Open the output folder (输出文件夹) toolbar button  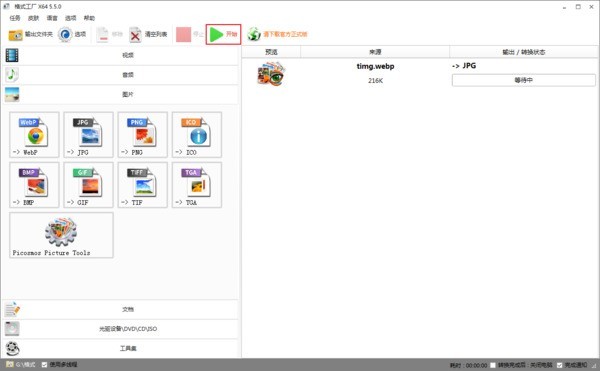[31, 34]
